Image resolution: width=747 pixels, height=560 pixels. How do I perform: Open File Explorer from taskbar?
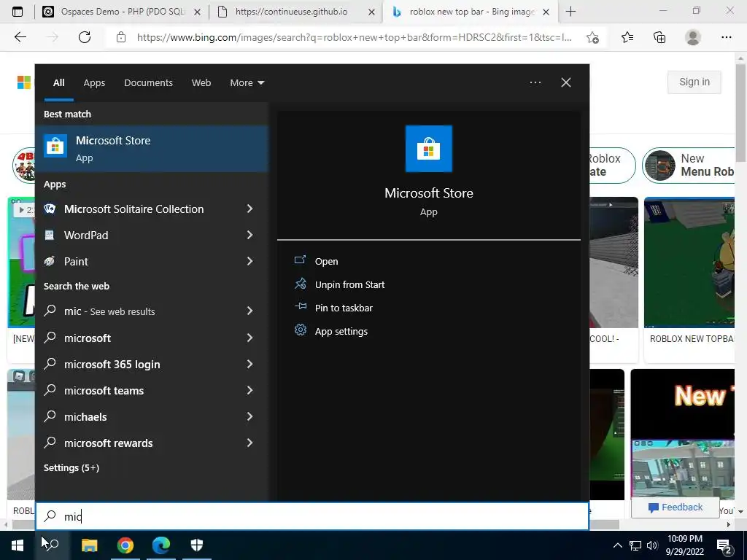pyautogui.click(x=90, y=545)
